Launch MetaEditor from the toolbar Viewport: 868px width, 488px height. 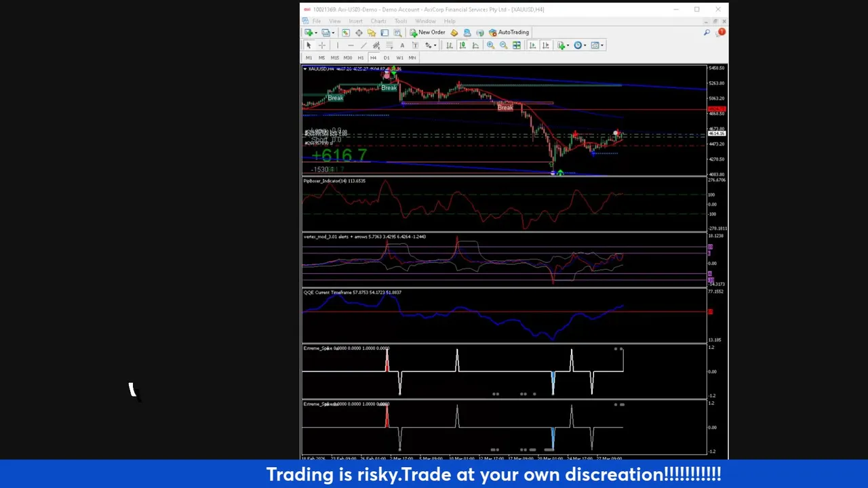click(454, 33)
